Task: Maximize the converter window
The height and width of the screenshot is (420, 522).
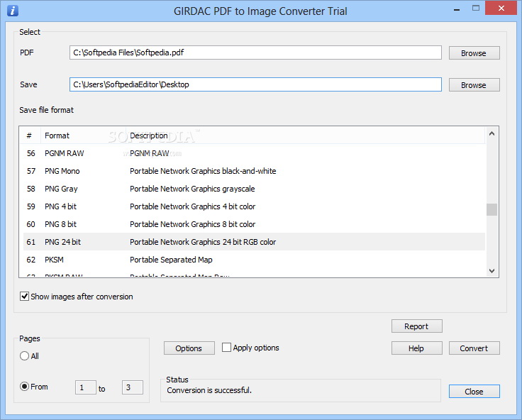Action: (476, 9)
